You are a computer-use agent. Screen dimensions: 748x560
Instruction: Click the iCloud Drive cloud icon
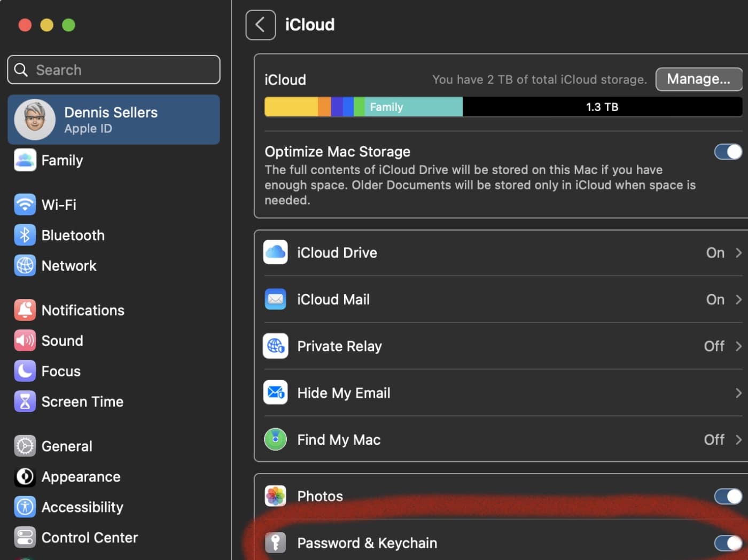[x=276, y=253]
